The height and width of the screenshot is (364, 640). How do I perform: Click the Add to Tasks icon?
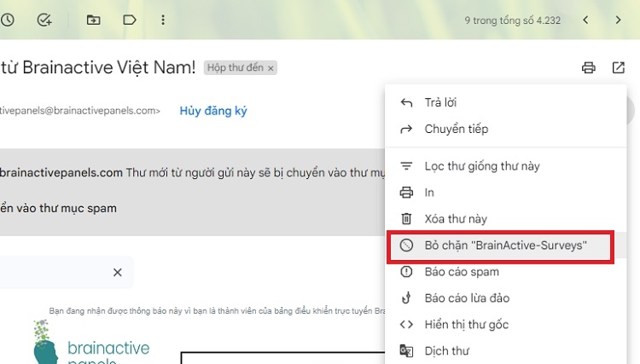coord(44,20)
